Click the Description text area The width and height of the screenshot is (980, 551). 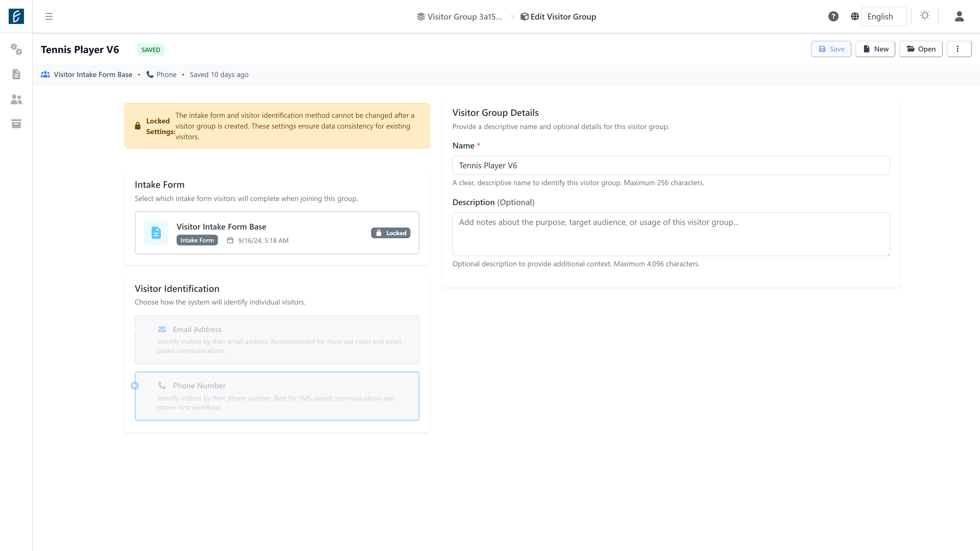pos(671,234)
